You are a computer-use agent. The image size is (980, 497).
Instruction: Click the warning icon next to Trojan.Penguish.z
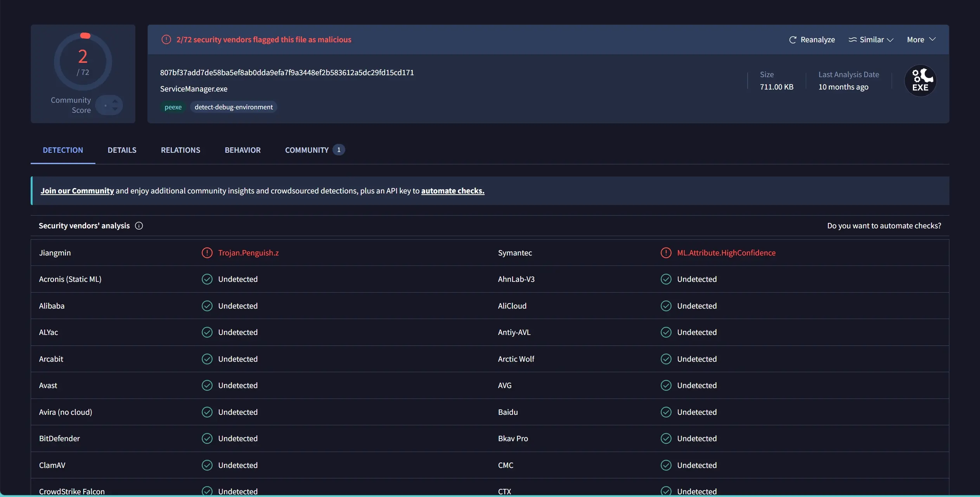click(207, 253)
